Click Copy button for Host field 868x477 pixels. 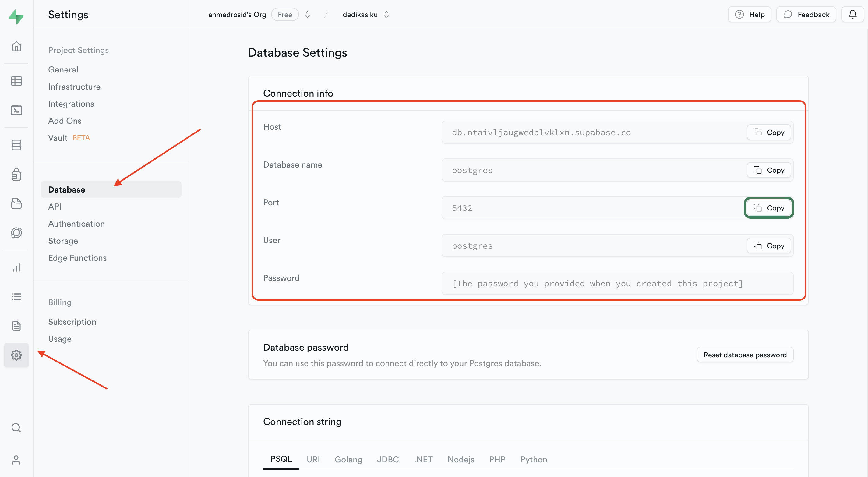(769, 132)
